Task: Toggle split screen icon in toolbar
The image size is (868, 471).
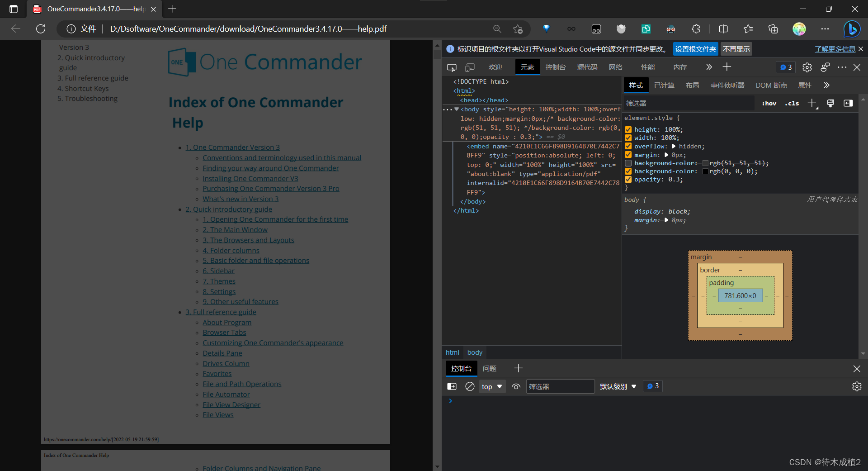Action: point(723,29)
